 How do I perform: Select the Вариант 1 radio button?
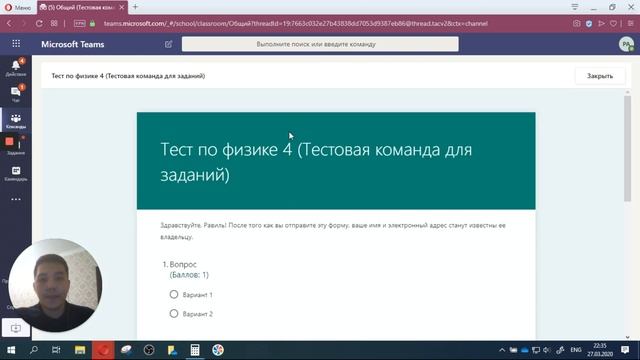(x=174, y=294)
